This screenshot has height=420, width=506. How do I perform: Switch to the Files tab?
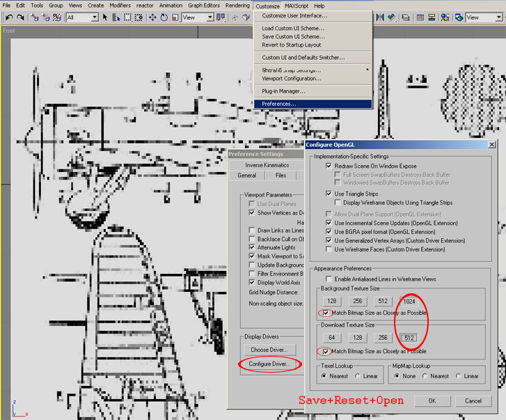(x=280, y=176)
